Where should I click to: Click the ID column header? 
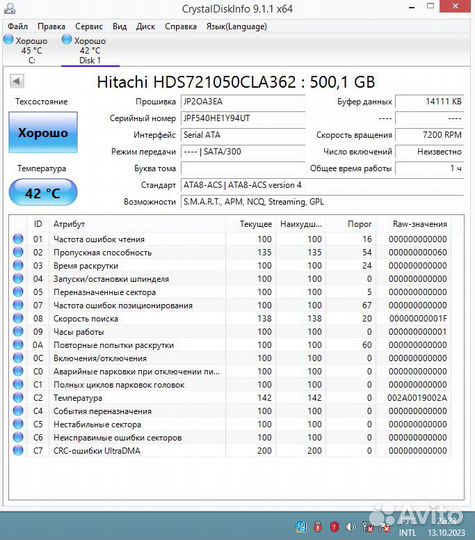(38, 224)
